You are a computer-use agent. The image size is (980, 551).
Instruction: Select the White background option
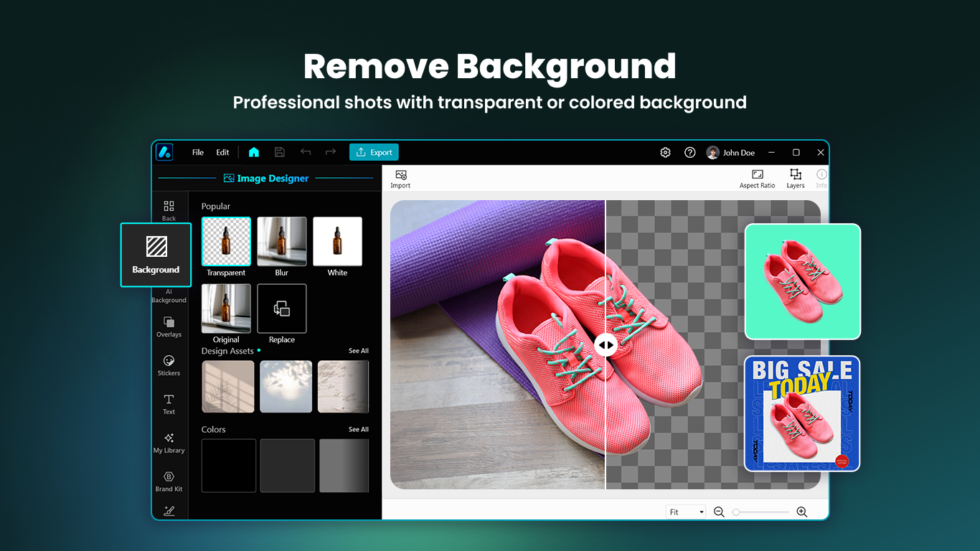click(337, 241)
